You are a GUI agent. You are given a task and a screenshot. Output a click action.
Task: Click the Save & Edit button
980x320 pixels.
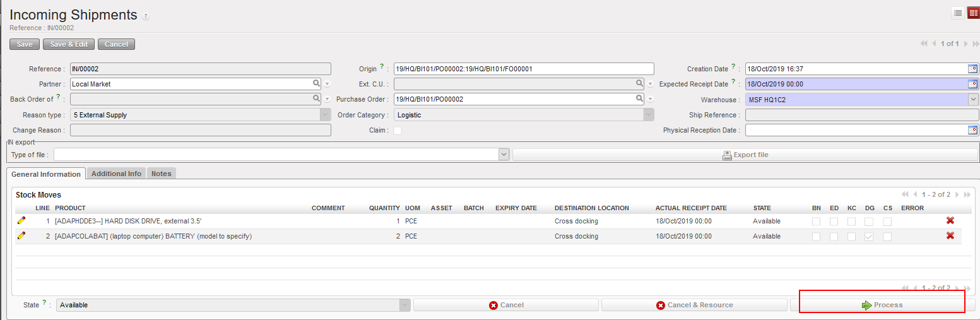click(x=69, y=44)
